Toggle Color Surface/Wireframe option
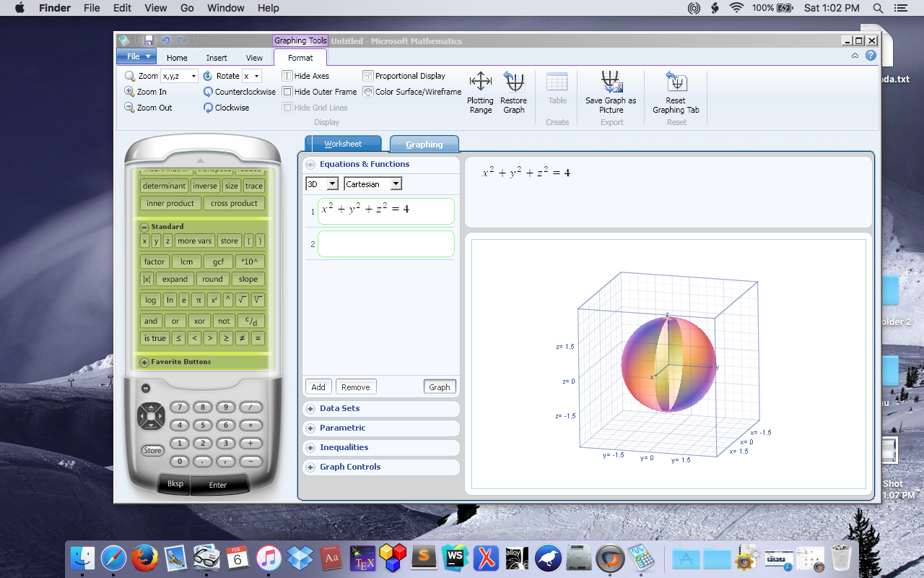The height and width of the screenshot is (578, 924). (411, 92)
